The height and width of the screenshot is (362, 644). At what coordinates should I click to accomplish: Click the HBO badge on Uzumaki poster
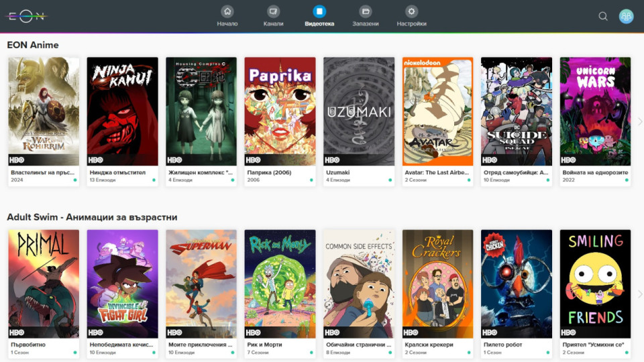tap(332, 160)
